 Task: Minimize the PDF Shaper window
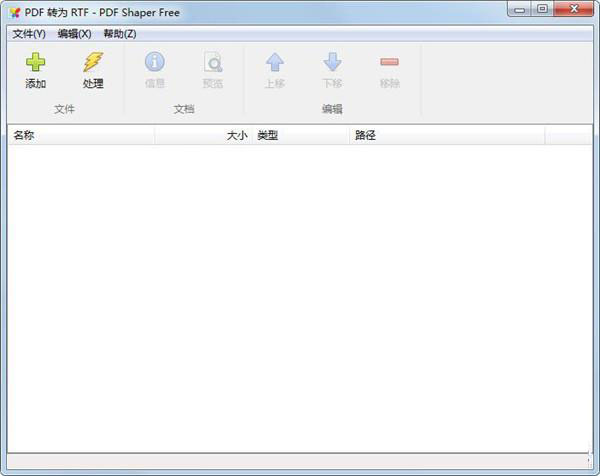coord(519,9)
